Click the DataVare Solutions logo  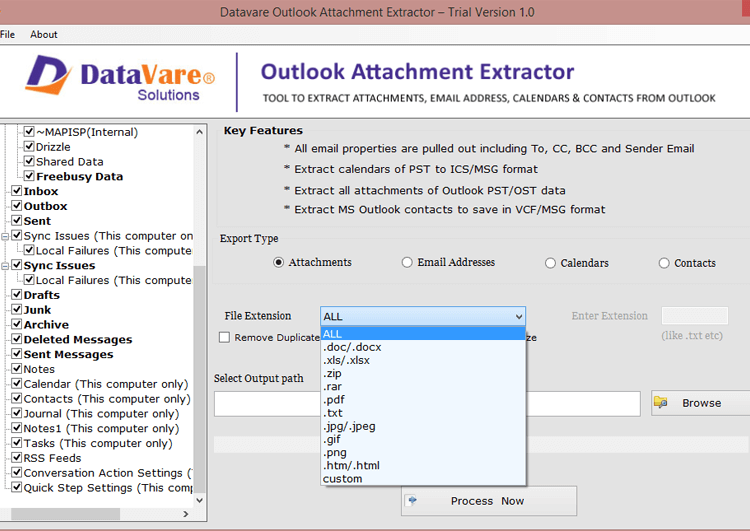[120, 78]
